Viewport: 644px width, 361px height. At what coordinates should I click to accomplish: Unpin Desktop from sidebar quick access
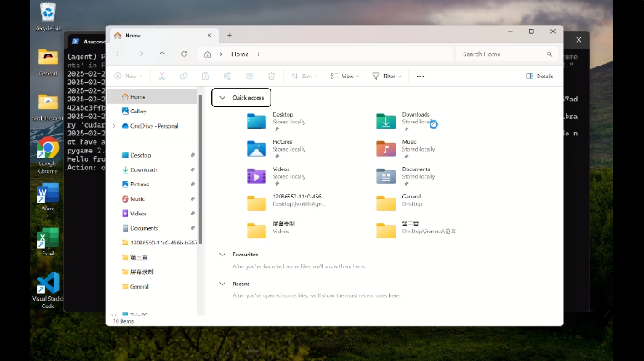click(192, 155)
